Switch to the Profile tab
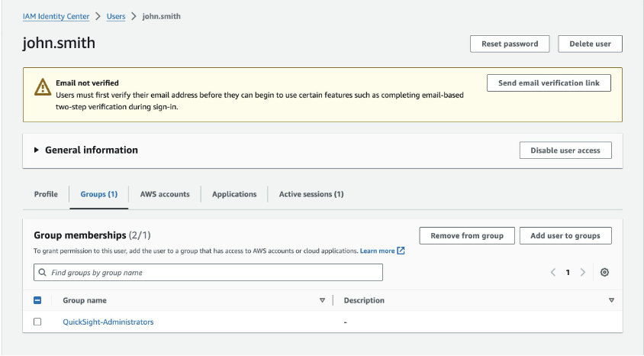The width and height of the screenshot is (644, 356). tap(46, 194)
